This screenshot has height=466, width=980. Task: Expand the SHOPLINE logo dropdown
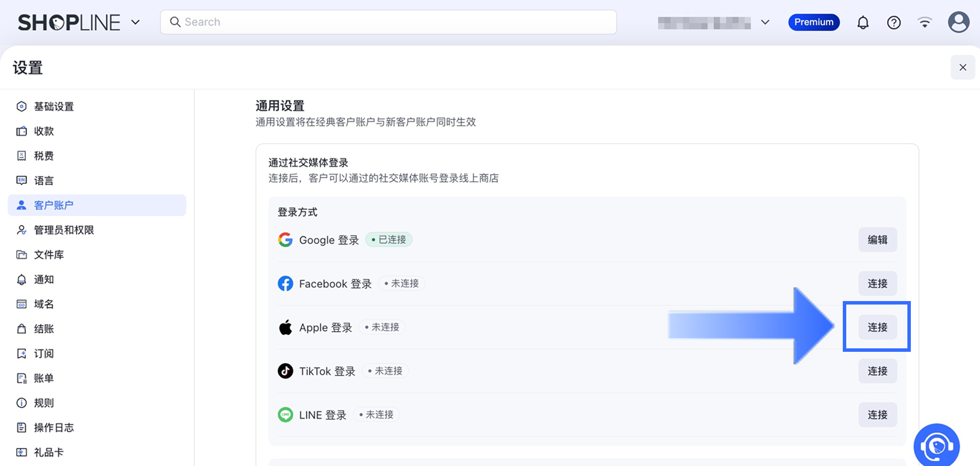coord(135,22)
